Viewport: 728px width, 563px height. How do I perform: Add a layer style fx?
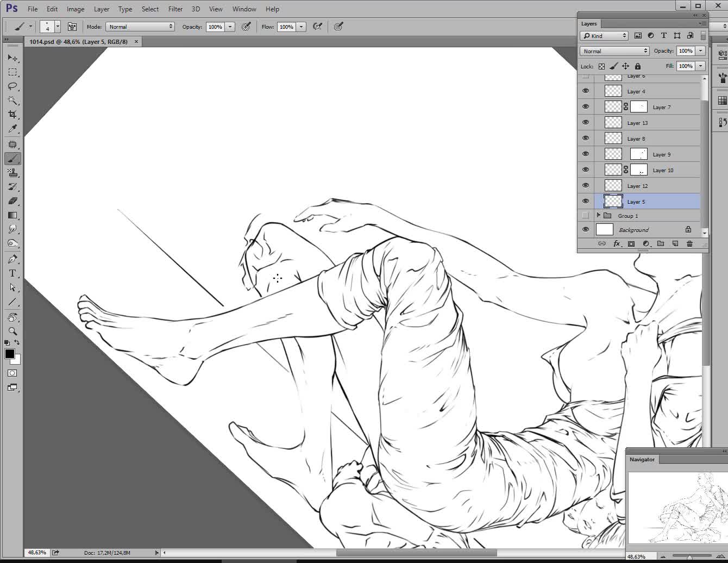click(617, 244)
